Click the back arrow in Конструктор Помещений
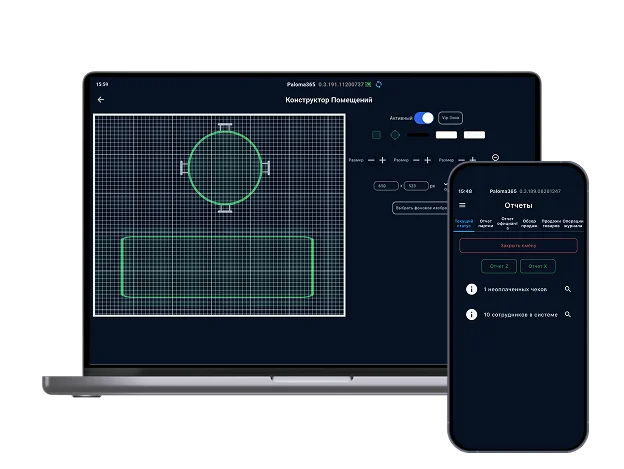Image resolution: width=624 pixels, height=469 pixels. (100, 100)
